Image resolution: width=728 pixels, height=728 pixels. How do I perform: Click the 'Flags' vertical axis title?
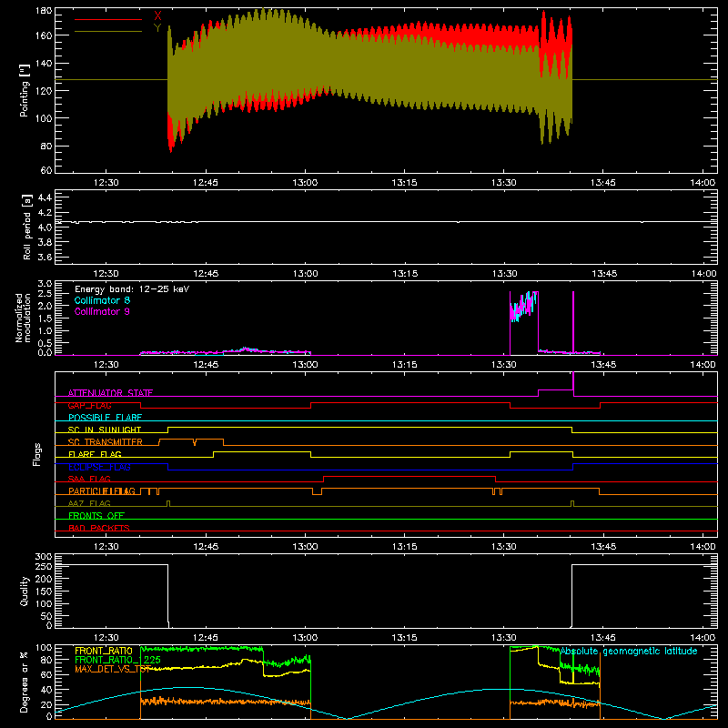click(36, 454)
